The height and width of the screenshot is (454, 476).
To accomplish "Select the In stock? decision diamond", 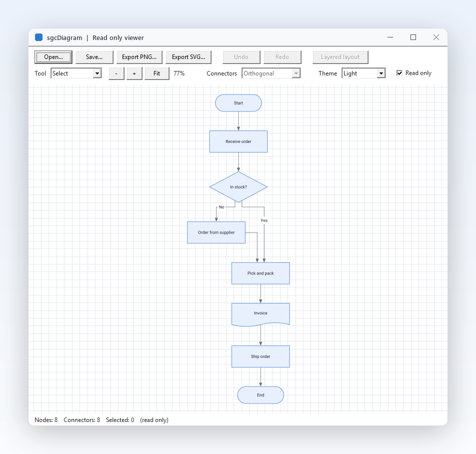I will point(238,187).
